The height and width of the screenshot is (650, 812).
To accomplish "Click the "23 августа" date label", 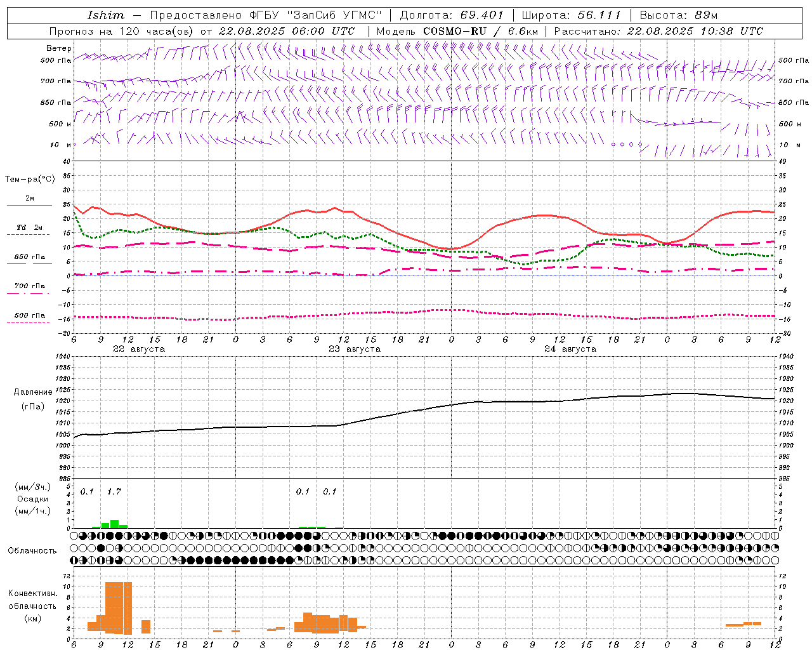I will click(355, 349).
